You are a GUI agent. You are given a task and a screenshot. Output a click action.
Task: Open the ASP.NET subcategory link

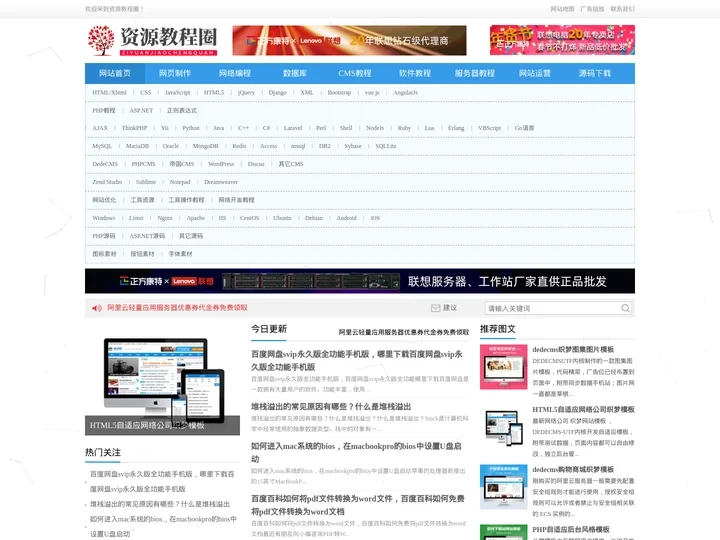pos(141,111)
